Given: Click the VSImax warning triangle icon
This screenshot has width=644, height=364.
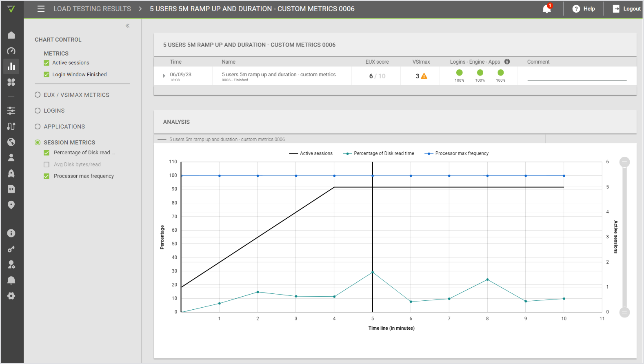Looking at the screenshot, I should [x=424, y=76].
